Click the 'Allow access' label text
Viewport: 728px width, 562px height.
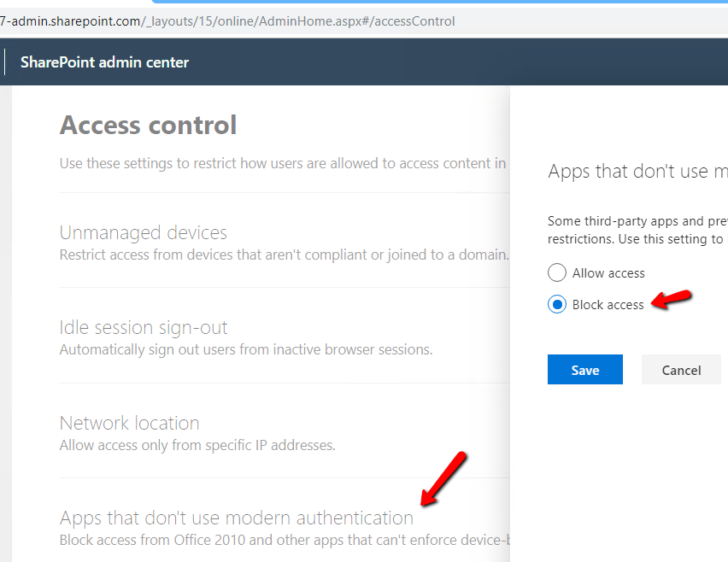(x=608, y=273)
